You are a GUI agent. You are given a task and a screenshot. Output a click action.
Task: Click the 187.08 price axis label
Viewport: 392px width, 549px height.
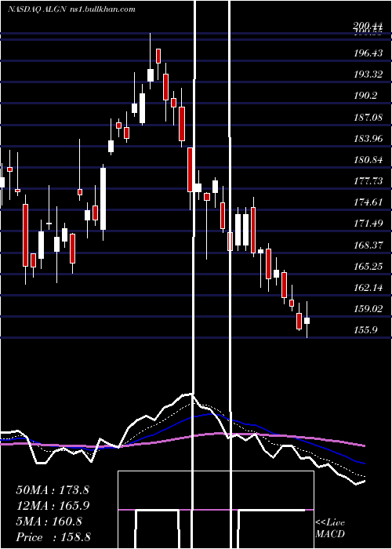point(368,118)
